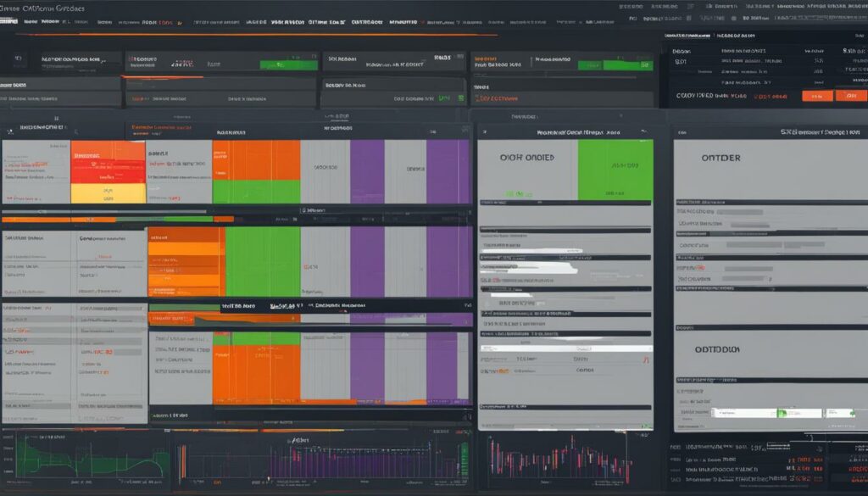
Task: Click the large green block in center order panel
Action: point(615,170)
